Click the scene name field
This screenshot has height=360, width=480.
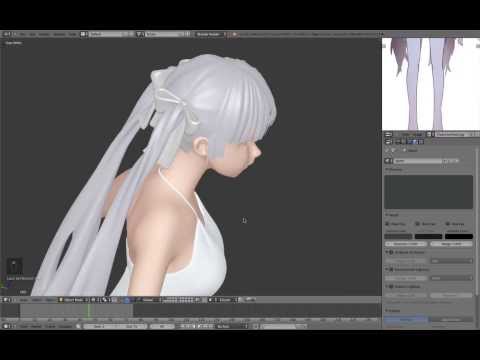163,34
